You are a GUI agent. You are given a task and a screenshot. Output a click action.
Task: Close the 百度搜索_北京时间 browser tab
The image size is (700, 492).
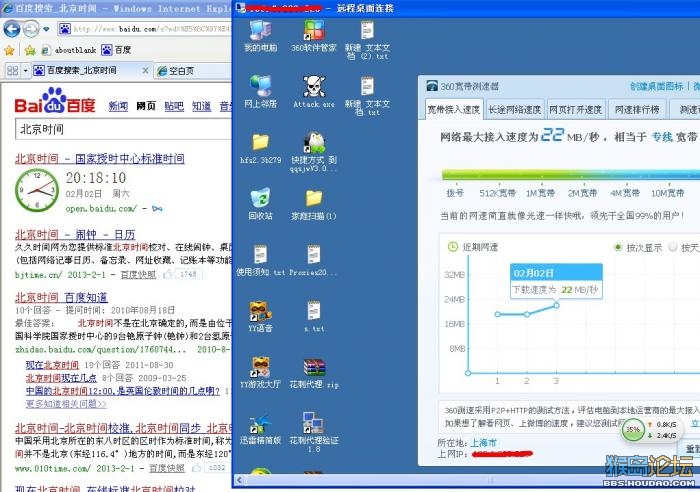[145, 71]
